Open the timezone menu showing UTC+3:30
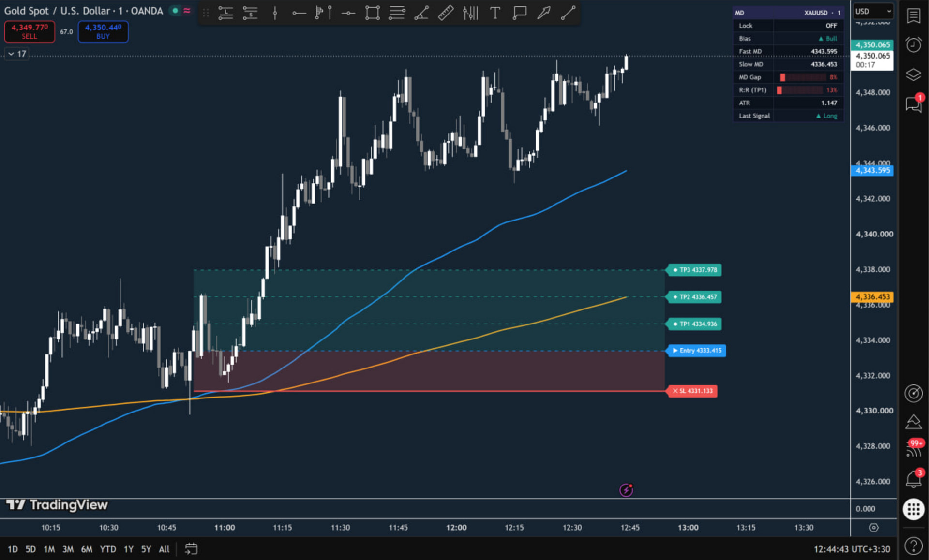 852,549
